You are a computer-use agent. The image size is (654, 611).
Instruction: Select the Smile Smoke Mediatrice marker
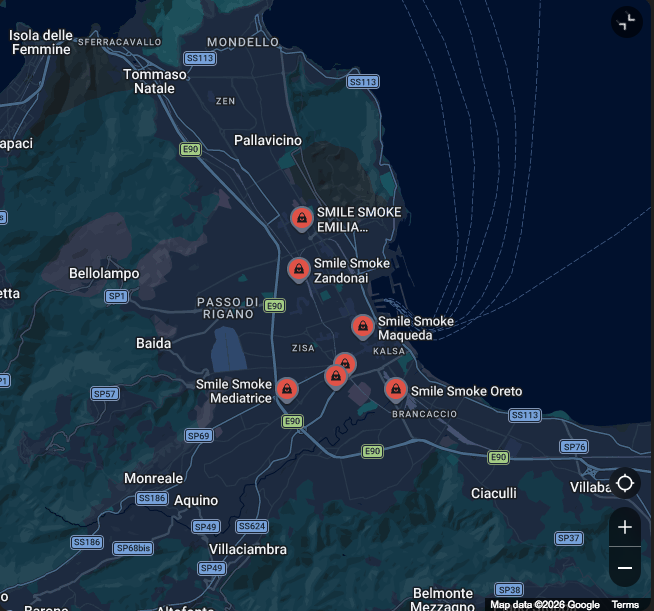tap(287, 389)
